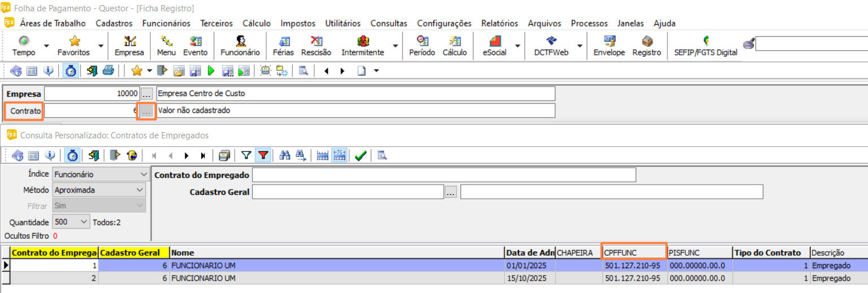Open the Férias toolbar icon

tap(283, 45)
